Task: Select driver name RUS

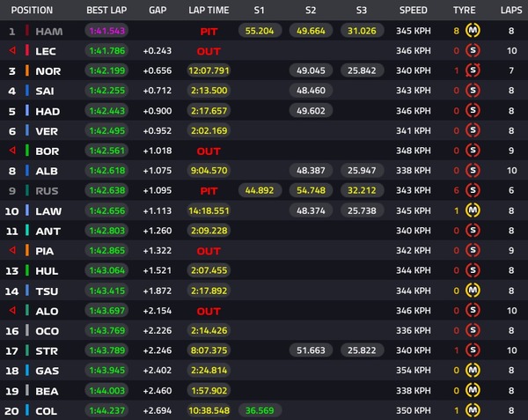Action: (47, 191)
